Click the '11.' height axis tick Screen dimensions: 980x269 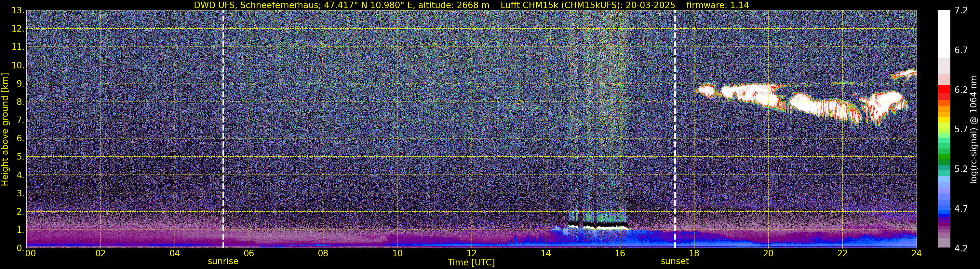(x=18, y=47)
